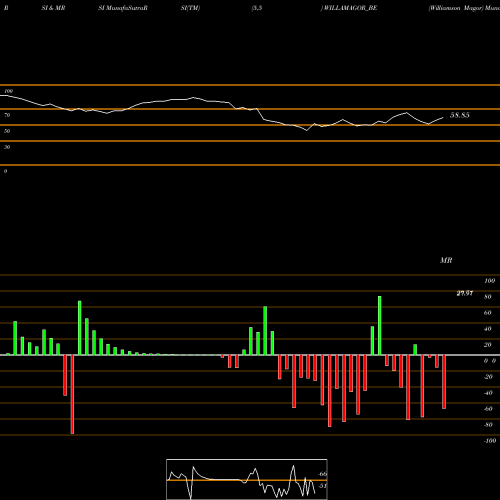Screen dimensions: 500x500
Task: Click the Williamson Magor title text
Action: [456, 8]
